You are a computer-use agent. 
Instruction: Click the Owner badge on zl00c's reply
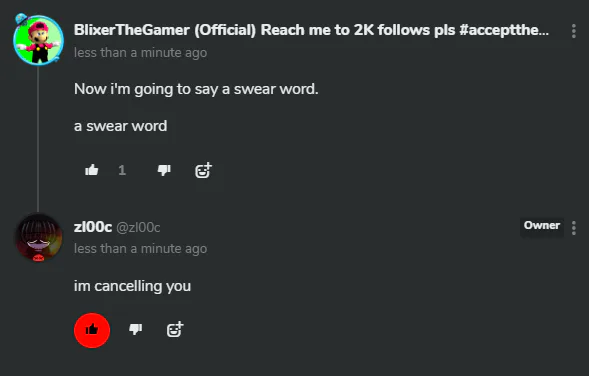pos(542,225)
